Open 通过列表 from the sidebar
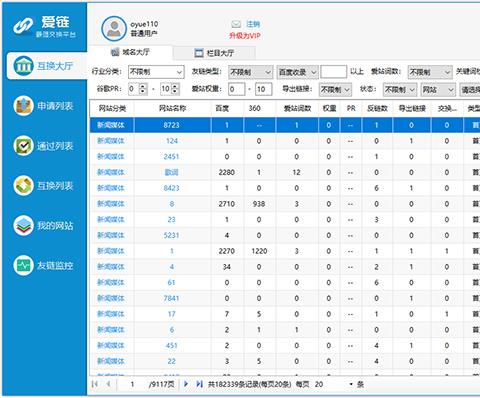 point(44,146)
